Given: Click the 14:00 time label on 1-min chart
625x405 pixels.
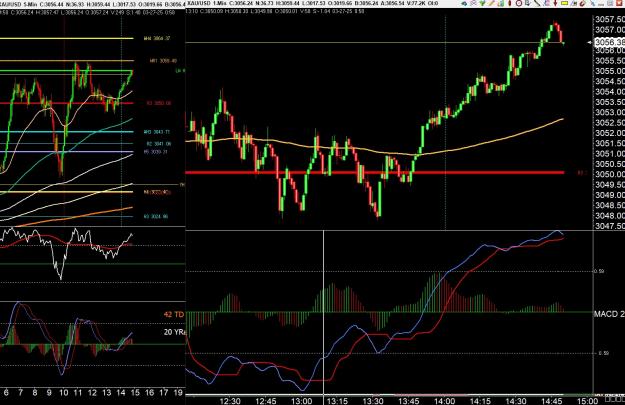Looking at the screenshot, I should (x=444, y=401).
